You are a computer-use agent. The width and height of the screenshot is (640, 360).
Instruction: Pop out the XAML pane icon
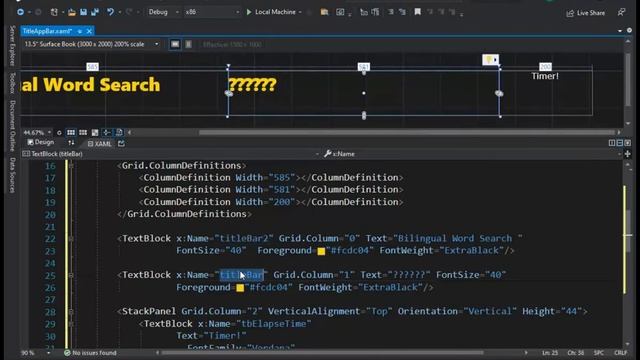121,144
